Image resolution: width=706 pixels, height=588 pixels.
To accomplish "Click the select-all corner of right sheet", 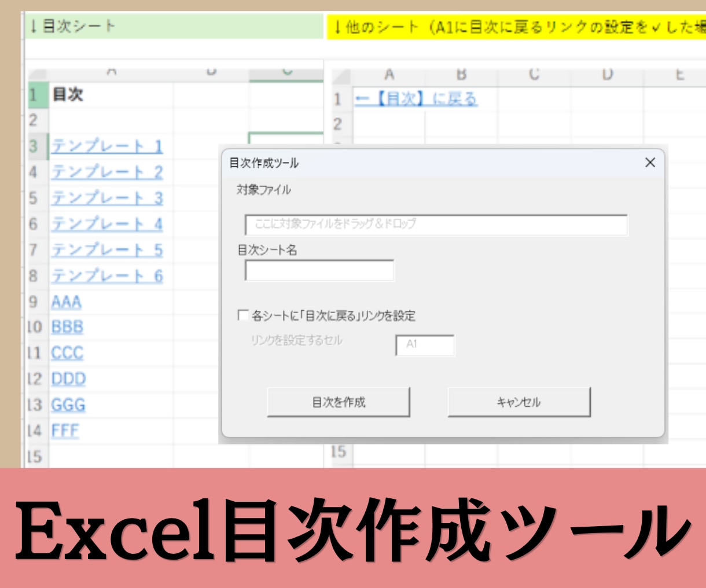I will [x=341, y=76].
